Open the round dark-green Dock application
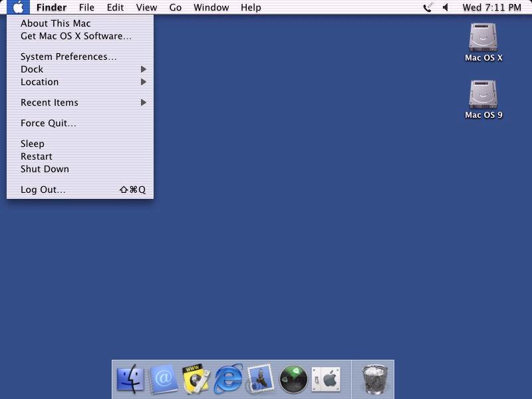This screenshot has height=399, width=532. click(293, 379)
